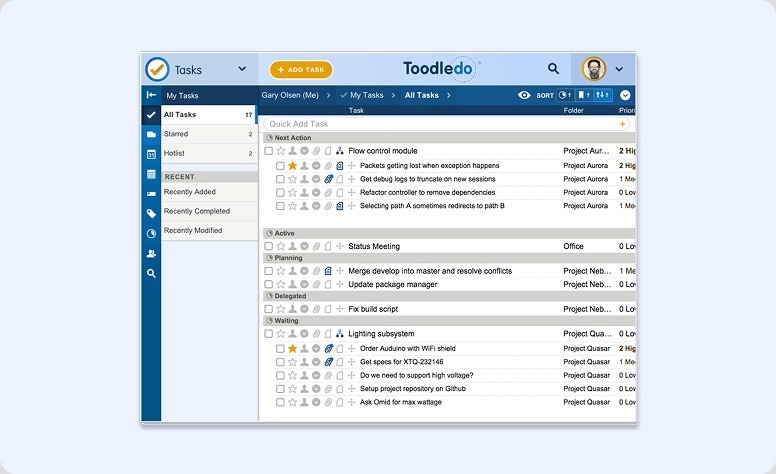
Task: Check off Status Meeting task
Action: pos(268,246)
